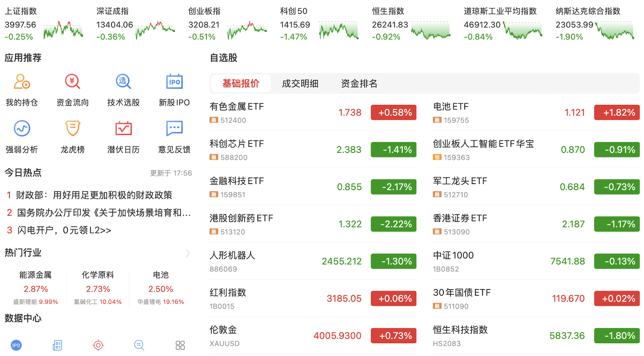Open the 能源金属 industry card
The height and width of the screenshot is (356, 644).
(36, 288)
